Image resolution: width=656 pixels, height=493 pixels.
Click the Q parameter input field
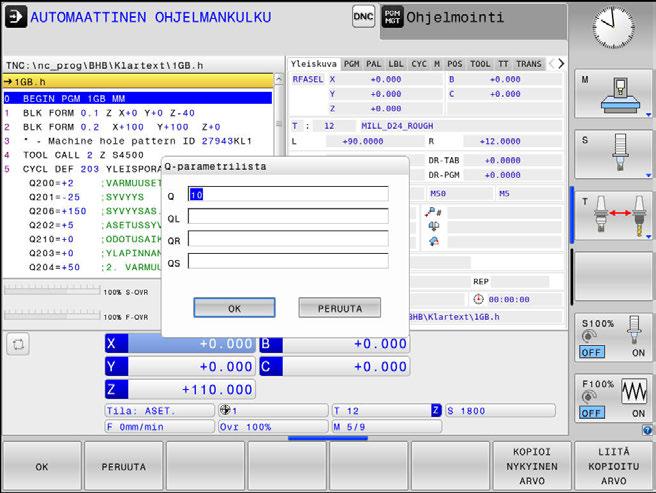(x=288, y=194)
